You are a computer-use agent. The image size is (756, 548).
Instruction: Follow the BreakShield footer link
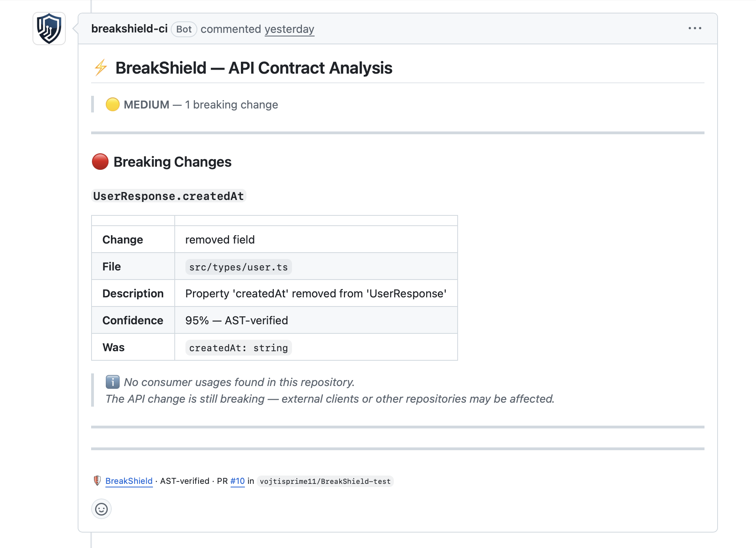click(129, 481)
